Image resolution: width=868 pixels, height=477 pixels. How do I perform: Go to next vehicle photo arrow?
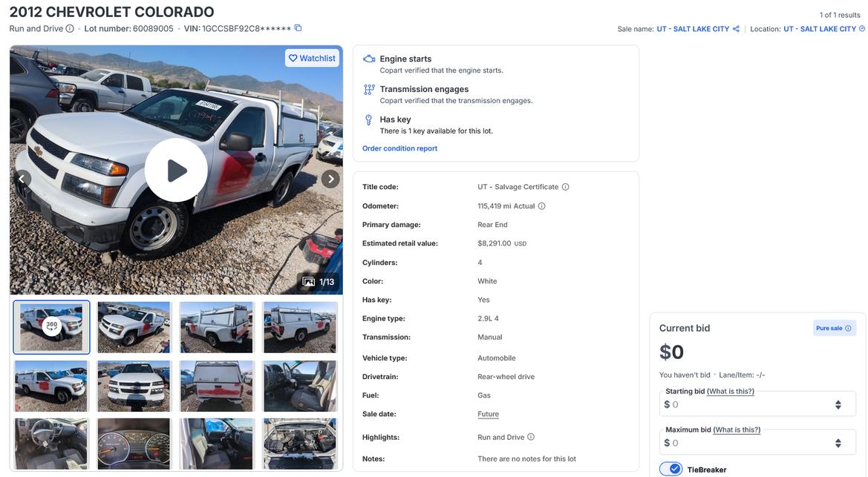(331, 179)
